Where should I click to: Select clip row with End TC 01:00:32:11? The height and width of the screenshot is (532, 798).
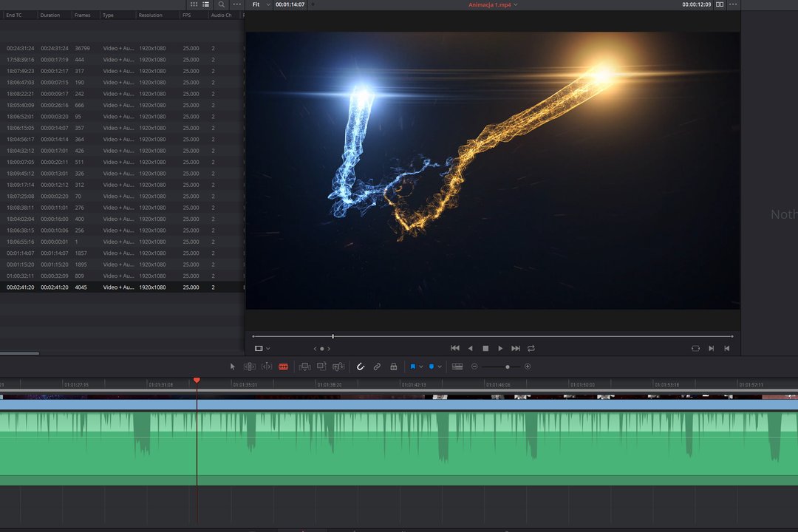point(122,276)
